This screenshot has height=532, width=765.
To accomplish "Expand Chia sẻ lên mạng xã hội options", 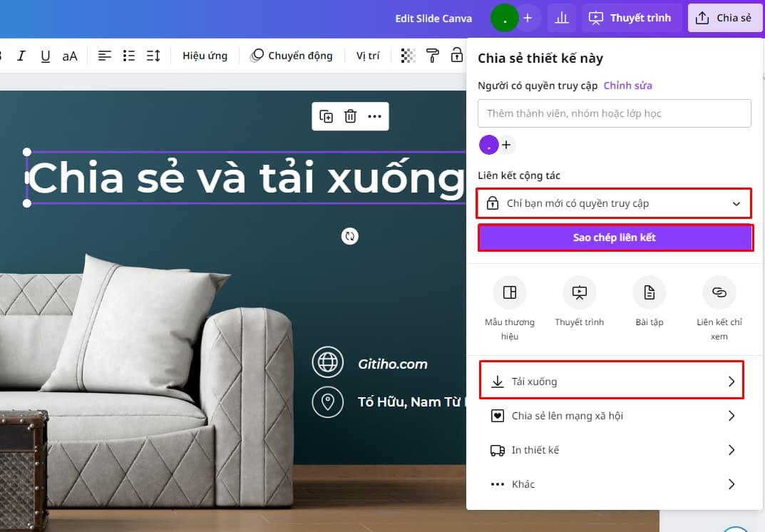I will click(611, 415).
